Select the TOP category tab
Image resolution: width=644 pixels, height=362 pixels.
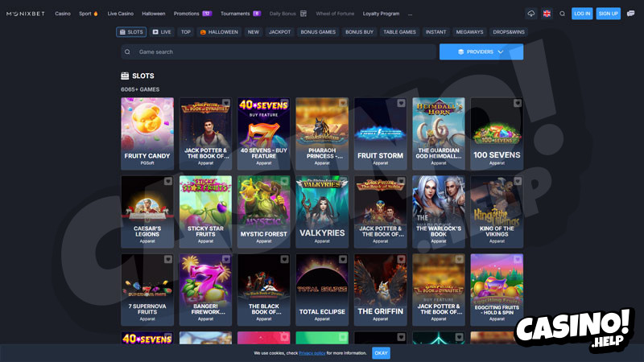click(x=186, y=32)
